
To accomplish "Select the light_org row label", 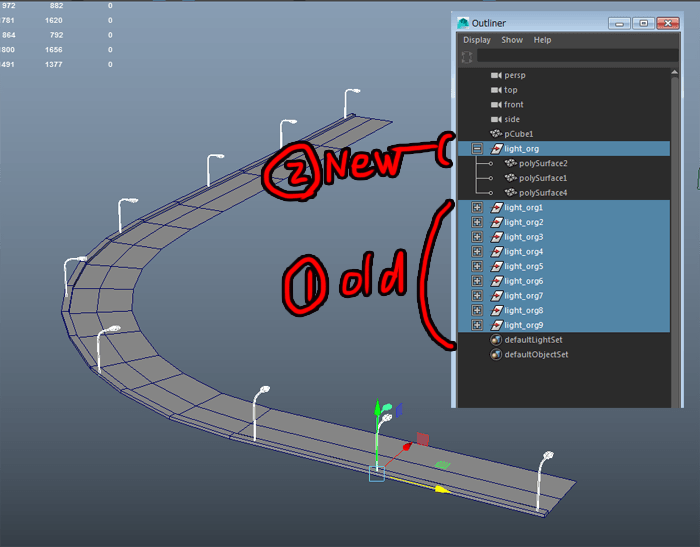I will [x=521, y=148].
